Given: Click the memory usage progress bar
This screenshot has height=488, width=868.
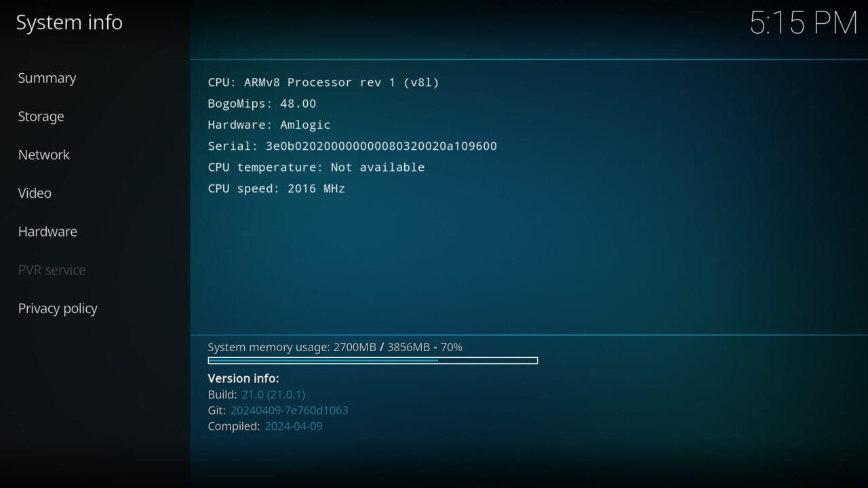Looking at the screenshot, I should point(373,361).
